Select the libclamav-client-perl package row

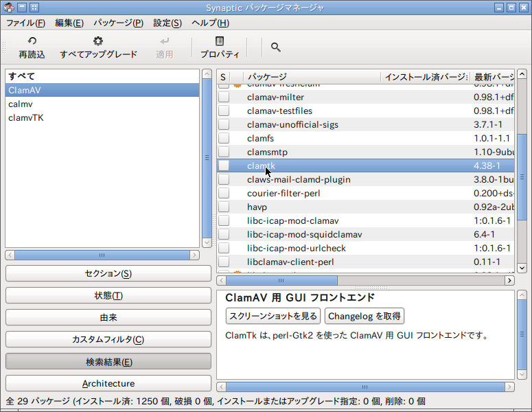366,262
